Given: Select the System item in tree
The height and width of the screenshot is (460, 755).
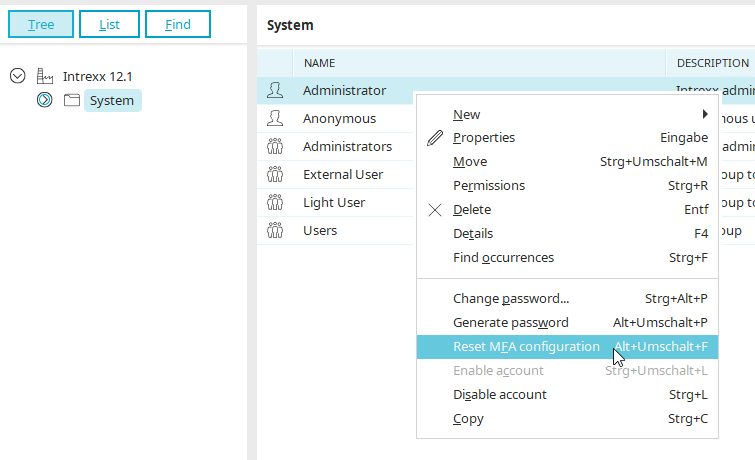Looking at the screenshot, I should pos(111,100).
